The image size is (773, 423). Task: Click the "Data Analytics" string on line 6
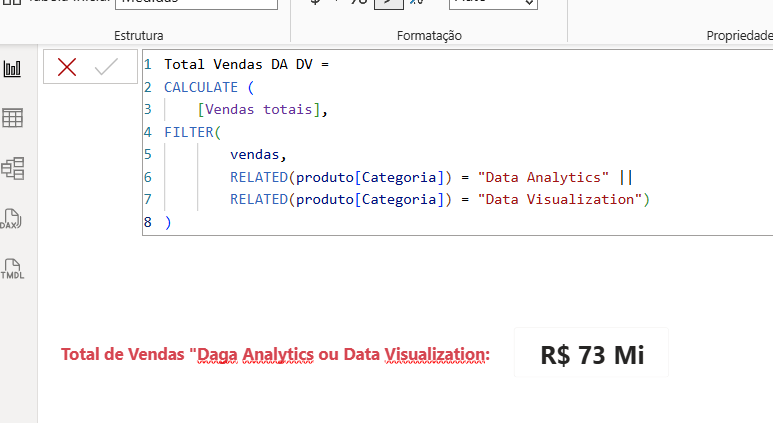[x=543, y=177]
